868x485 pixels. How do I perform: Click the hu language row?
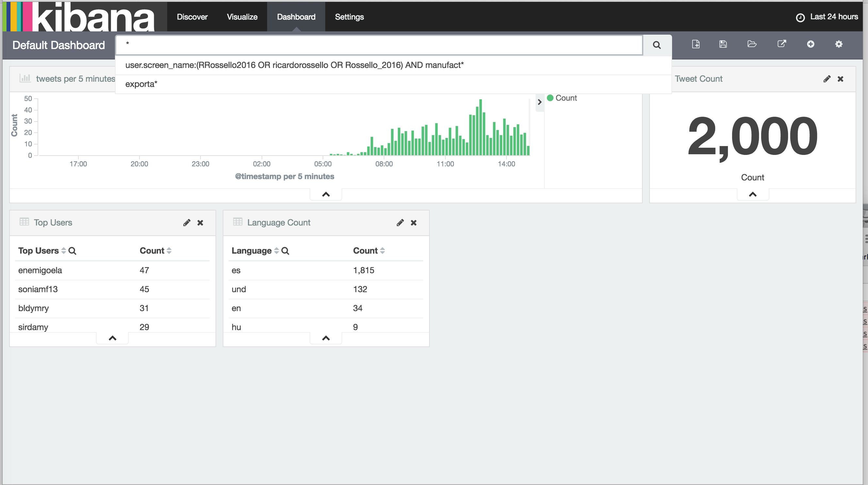click(x=326, y=326)
